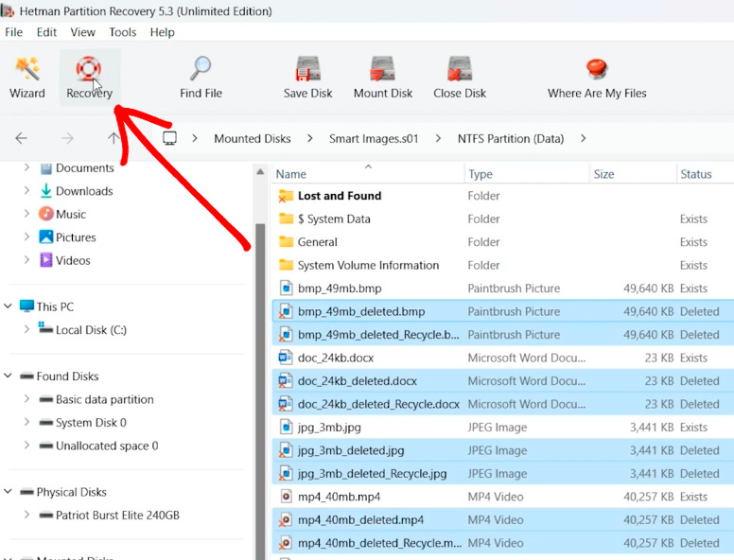Expand the Downloads tree node
Screen dimensions: 734x560
point(26,190)
